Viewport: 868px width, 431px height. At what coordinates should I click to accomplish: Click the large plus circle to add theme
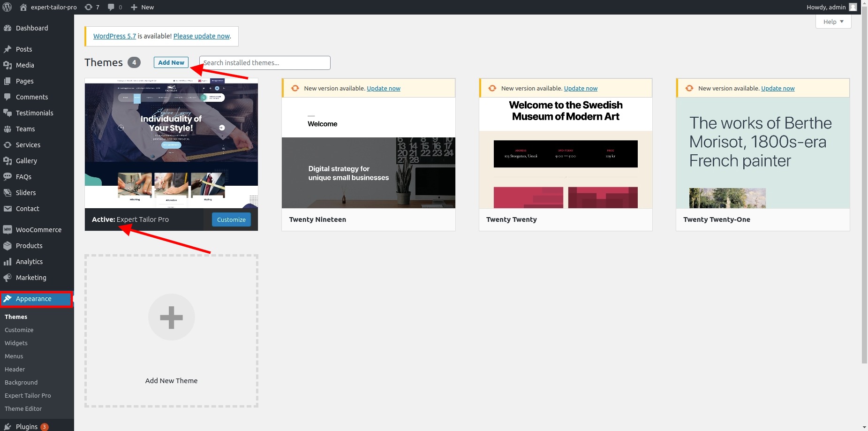click(172, 317)
